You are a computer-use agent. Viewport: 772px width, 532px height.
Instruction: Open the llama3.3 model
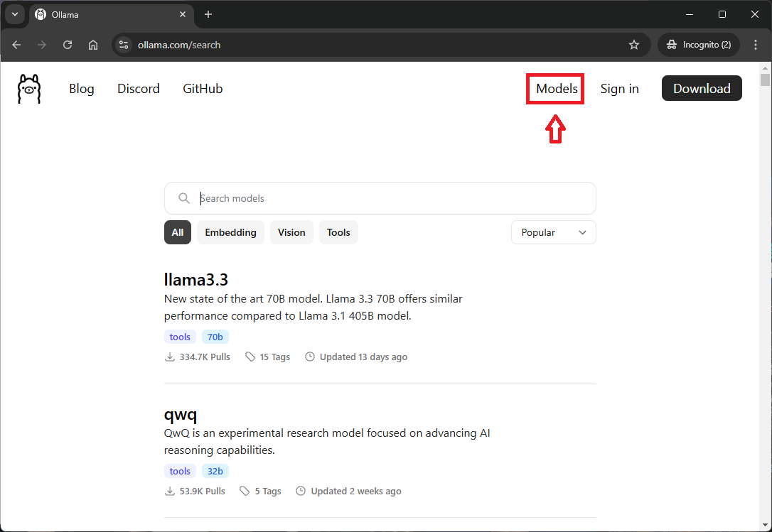[x=196, y=280]
